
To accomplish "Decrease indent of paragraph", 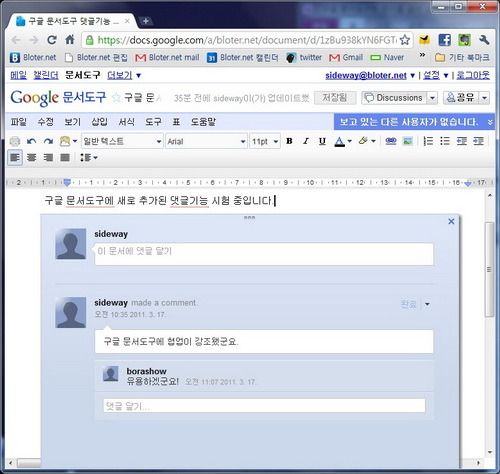I will point(461,141).
